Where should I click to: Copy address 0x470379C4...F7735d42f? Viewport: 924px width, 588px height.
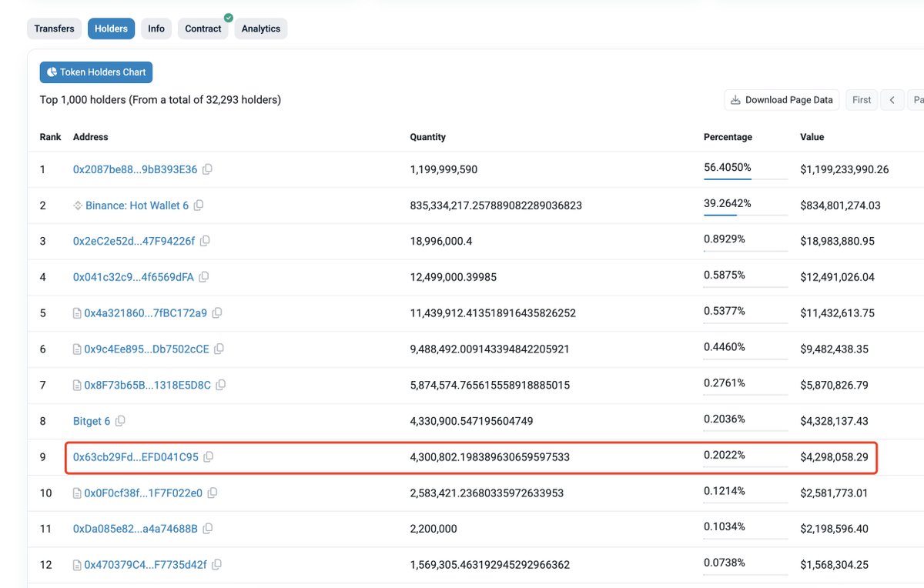pos(216,565)
